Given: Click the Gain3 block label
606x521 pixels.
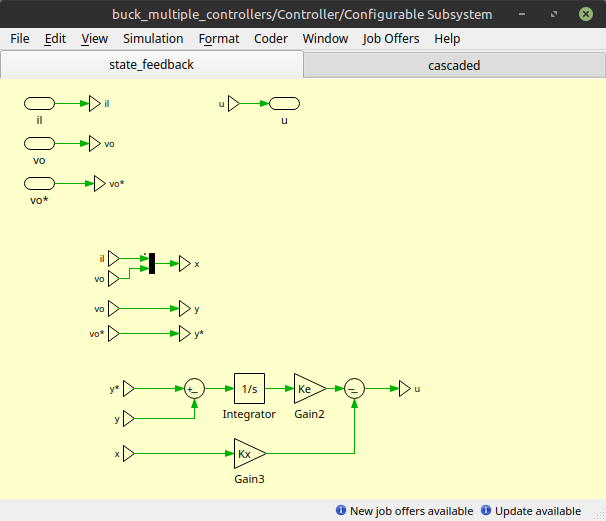Looking at the screenshot, I should point(249,479).
